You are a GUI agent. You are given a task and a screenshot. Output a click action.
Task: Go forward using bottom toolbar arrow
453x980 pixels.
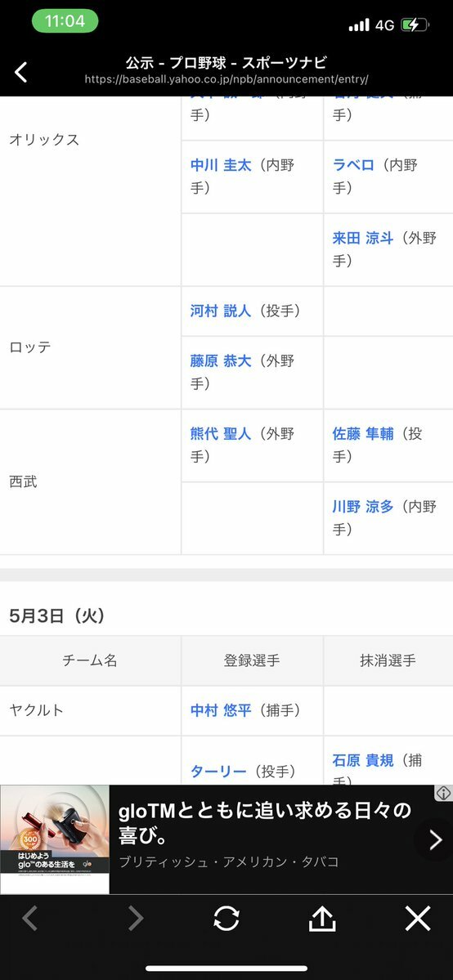136,918
